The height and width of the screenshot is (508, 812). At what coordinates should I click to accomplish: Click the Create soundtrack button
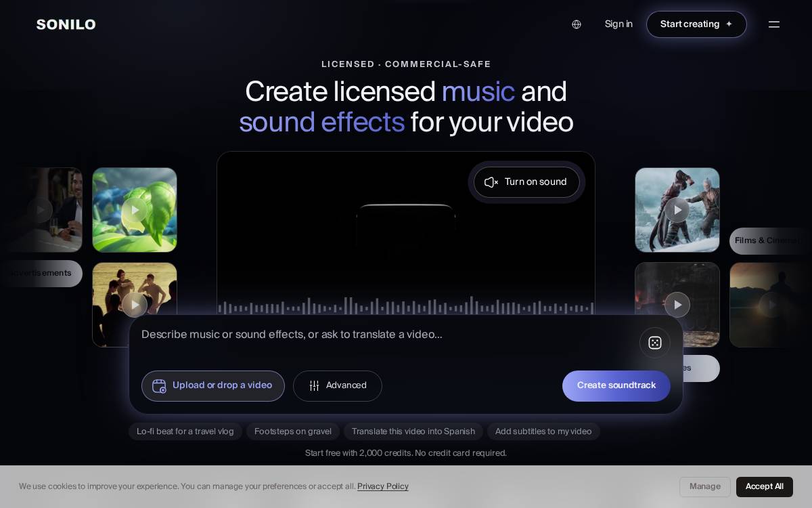point(616,385)
